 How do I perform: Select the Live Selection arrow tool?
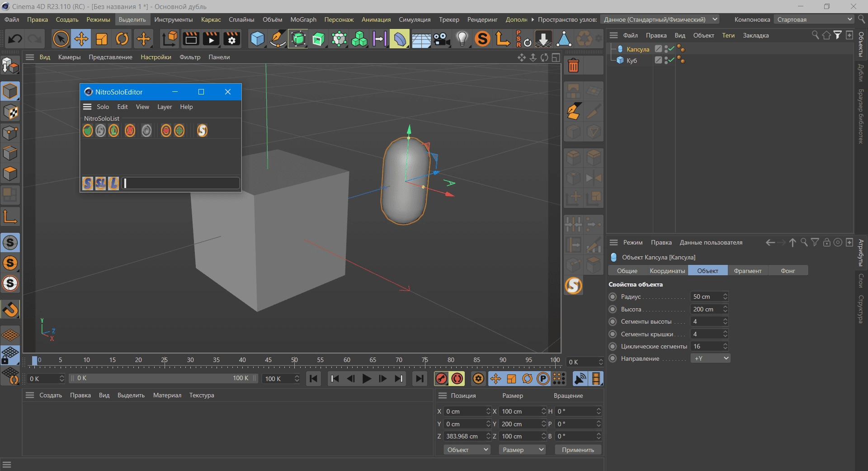coord(61,39)
